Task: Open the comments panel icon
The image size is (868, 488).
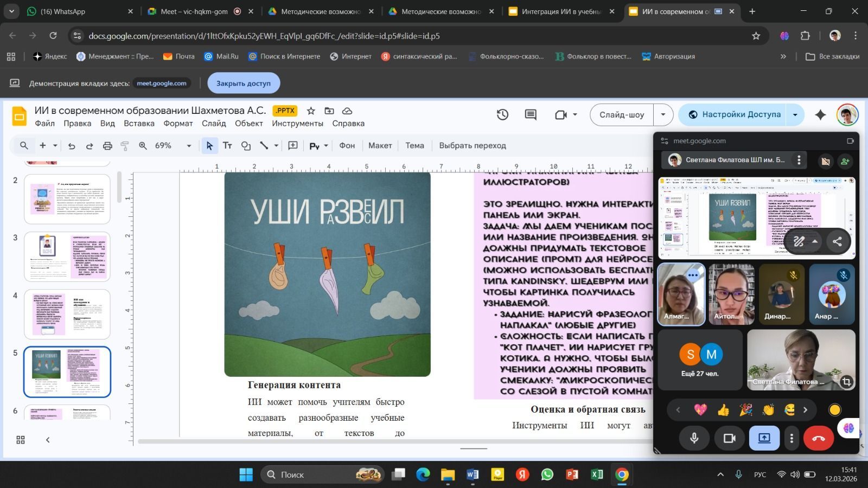Action: tap(530, 114)
